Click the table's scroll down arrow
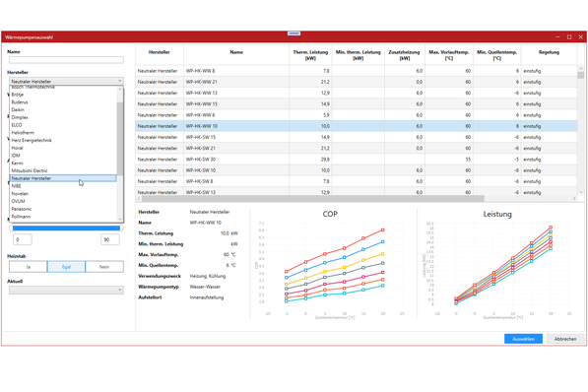588x392 pixels. pyautogui.click(x=581, y=192)
